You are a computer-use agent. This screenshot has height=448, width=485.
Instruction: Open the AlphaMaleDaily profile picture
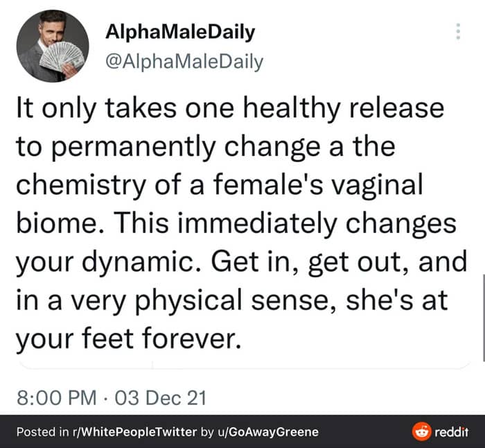coord(53,46)
